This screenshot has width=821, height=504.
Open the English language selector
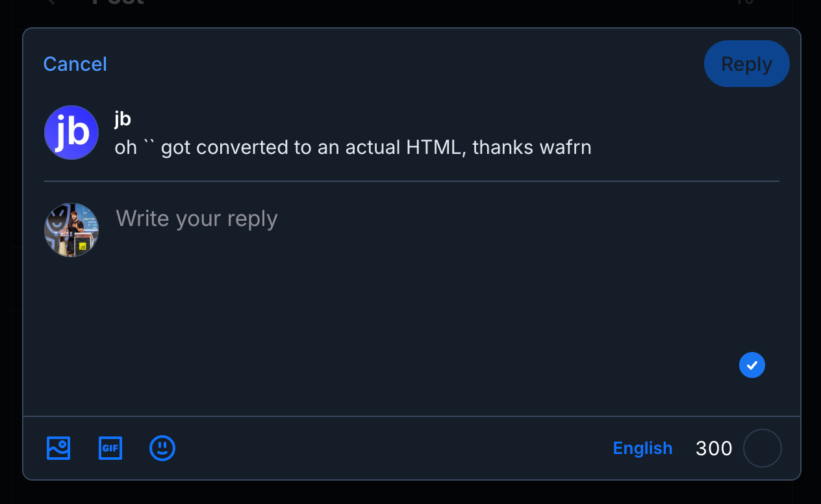click(642, 448)
